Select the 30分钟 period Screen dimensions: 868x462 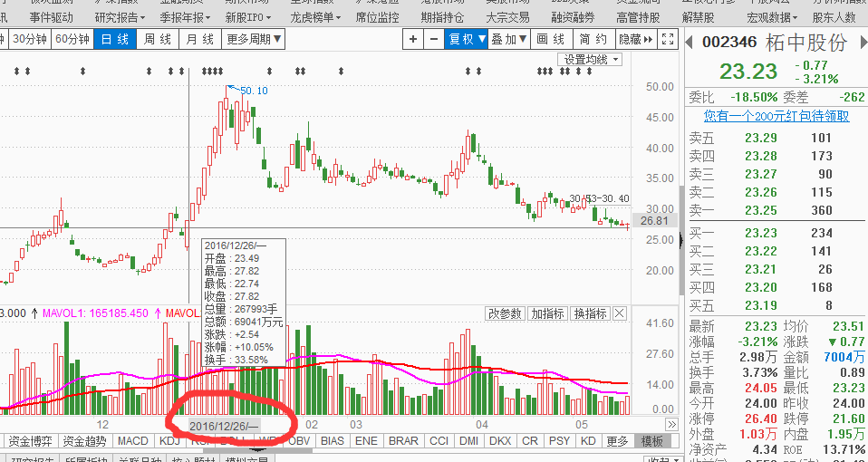30,39
